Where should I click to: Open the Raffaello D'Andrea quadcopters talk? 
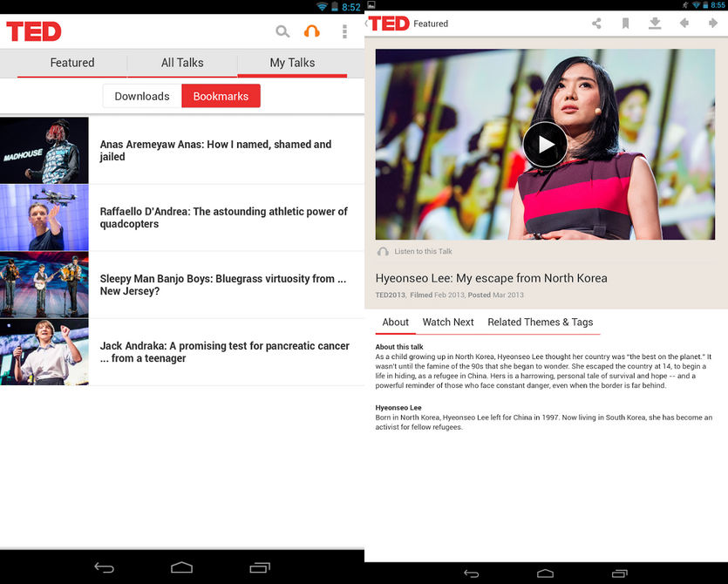(x=223, y=218)
